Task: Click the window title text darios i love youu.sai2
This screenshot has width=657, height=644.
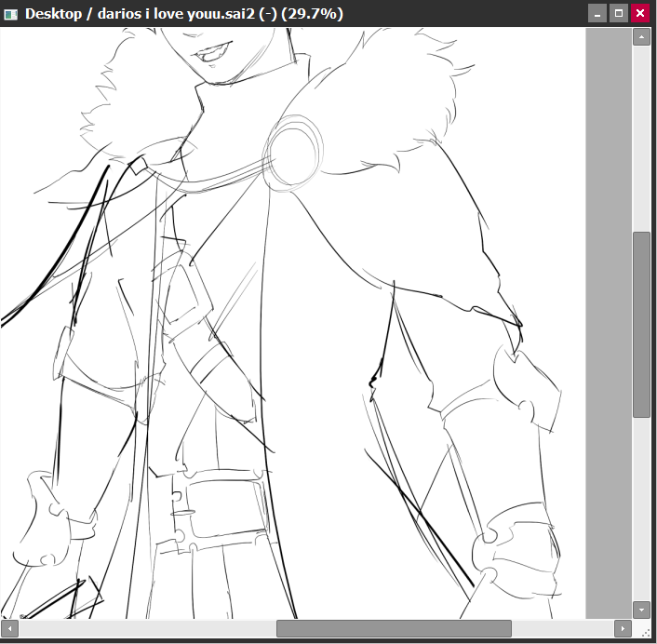Action: point(176,14)
